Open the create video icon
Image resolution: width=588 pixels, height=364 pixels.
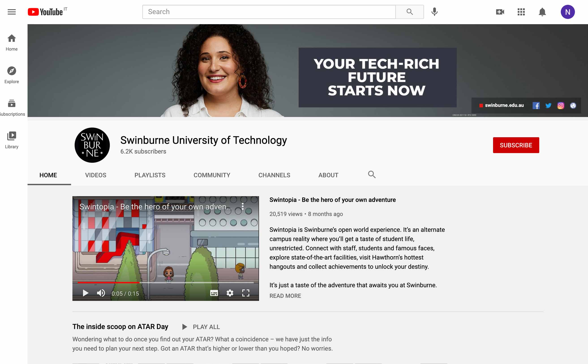pos(500,12)
